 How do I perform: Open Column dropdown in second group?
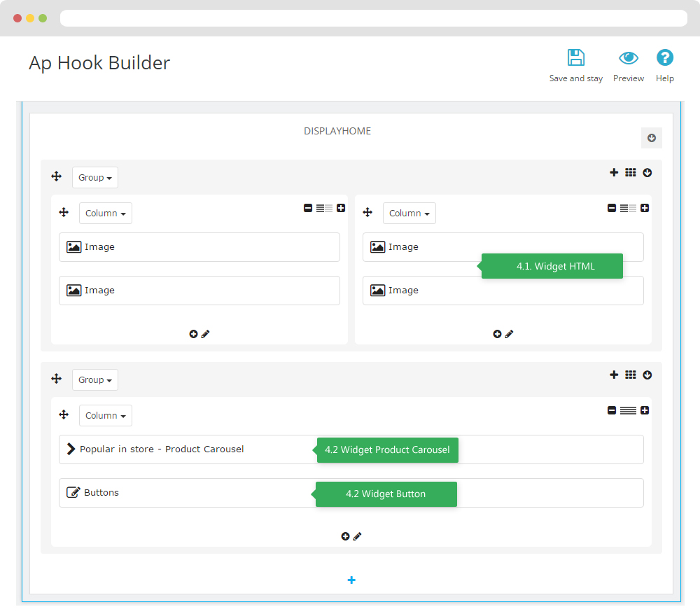(106, 415)
